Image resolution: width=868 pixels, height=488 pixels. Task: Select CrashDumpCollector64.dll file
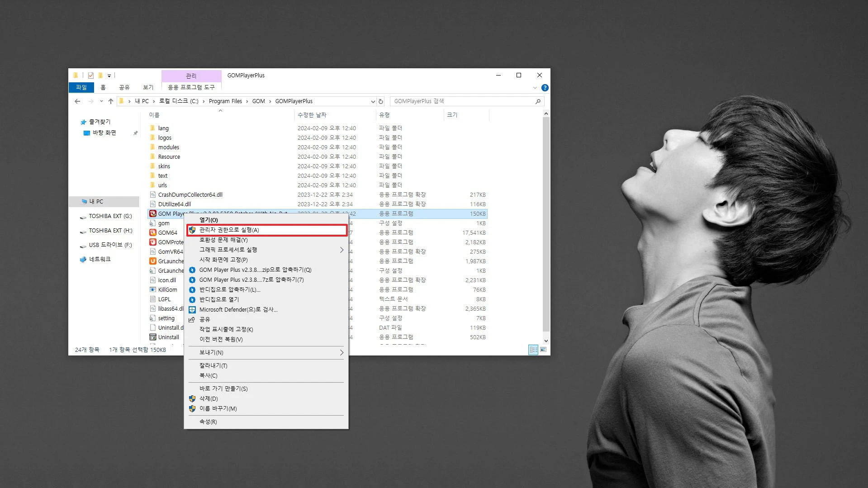click(x=190, y=194)
